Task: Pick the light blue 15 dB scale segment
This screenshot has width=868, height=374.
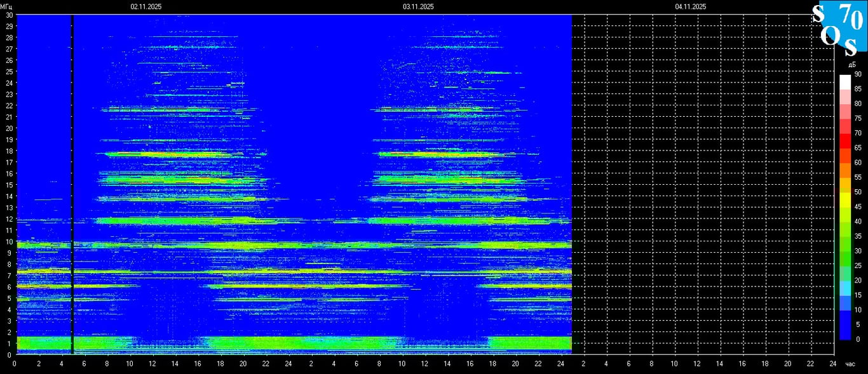Action: (844, 288)
